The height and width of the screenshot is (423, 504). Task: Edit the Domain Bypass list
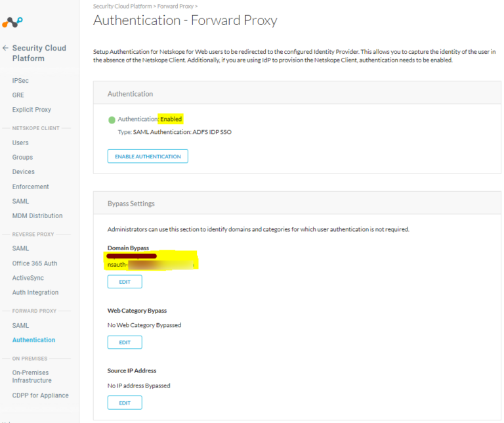(x=125, y=282)
